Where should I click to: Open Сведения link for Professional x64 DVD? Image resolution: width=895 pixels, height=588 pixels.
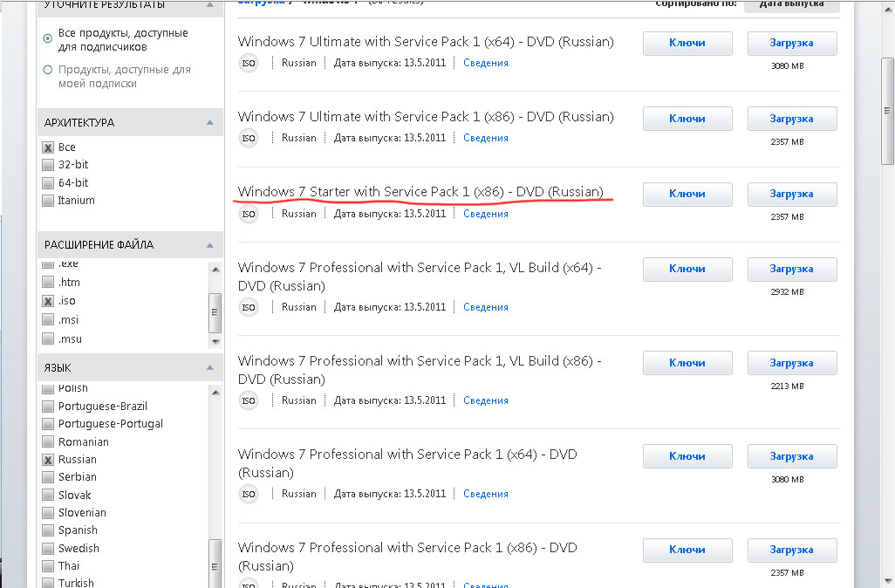point(486,494)
